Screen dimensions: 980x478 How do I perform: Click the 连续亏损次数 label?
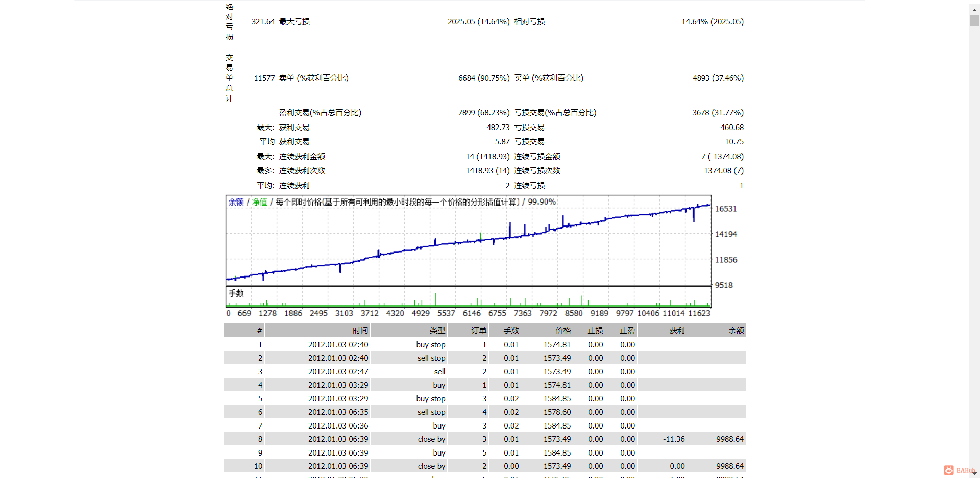point(537,171)
